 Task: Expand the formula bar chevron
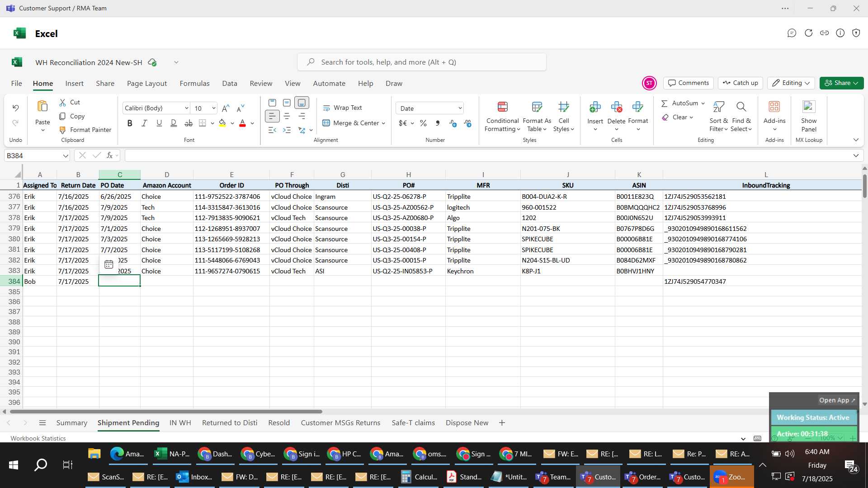(855, 156)
